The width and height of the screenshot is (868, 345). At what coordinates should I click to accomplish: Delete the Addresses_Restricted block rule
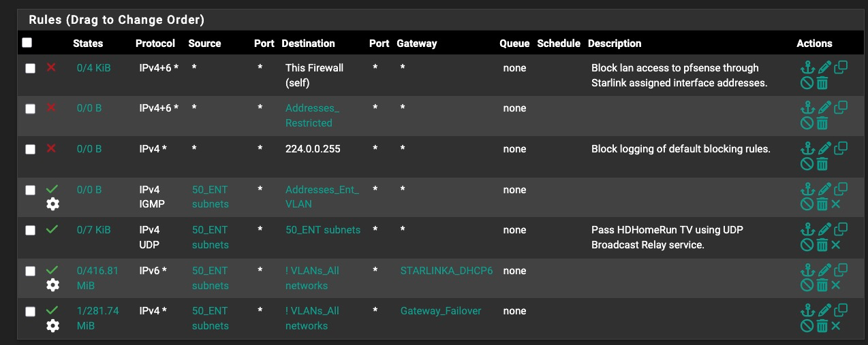tap(822, 124)
